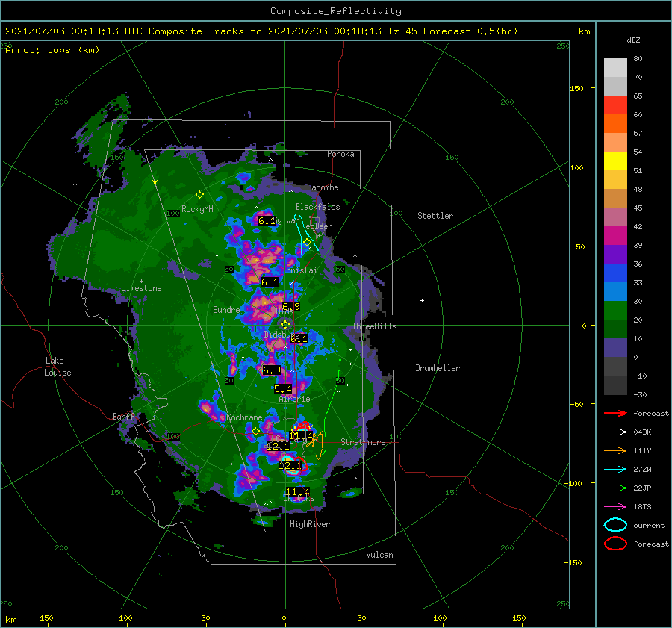Screen dimensions: 672x628
Task: Click the 6.9 top label near Olds
Action: 291,306
